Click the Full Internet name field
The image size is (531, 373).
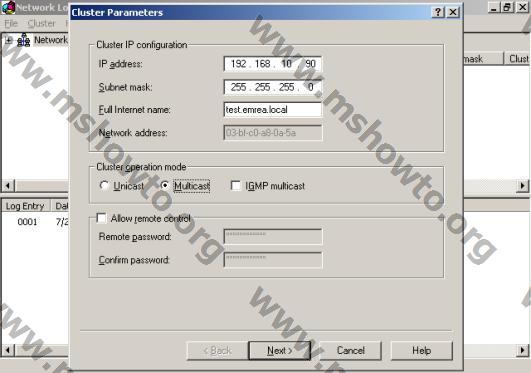pyautogui.click(x=273, y=110)
